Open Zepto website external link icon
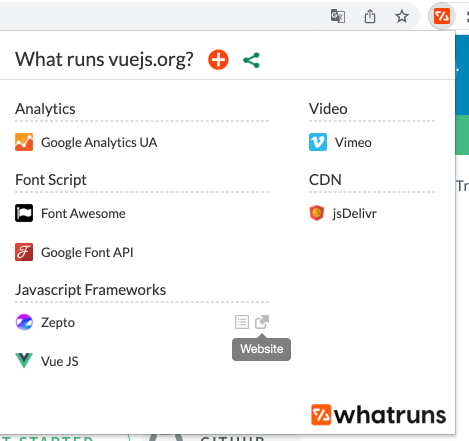The width and height of the screenshot is (469, 441). tap(262, 322)
